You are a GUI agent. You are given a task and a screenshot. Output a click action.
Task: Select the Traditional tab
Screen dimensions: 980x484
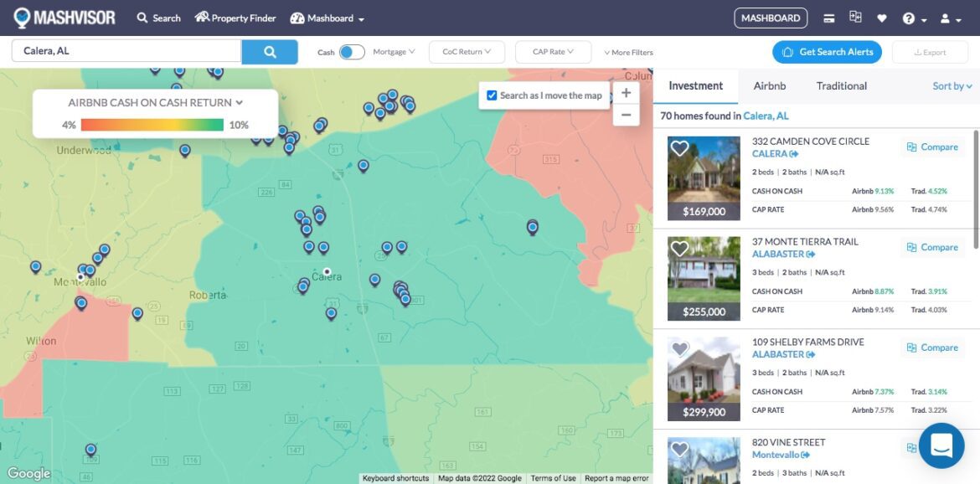coord(841,86)
